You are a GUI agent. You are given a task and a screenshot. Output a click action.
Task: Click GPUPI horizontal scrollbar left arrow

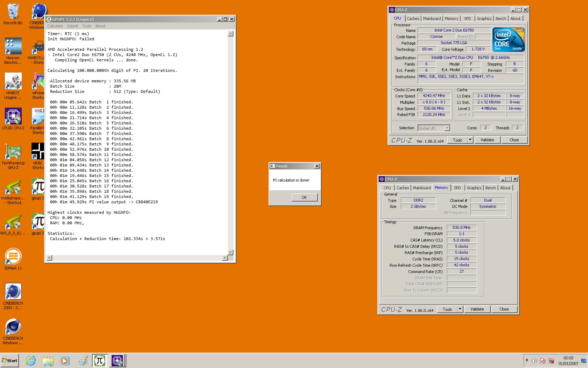point(49,258)
